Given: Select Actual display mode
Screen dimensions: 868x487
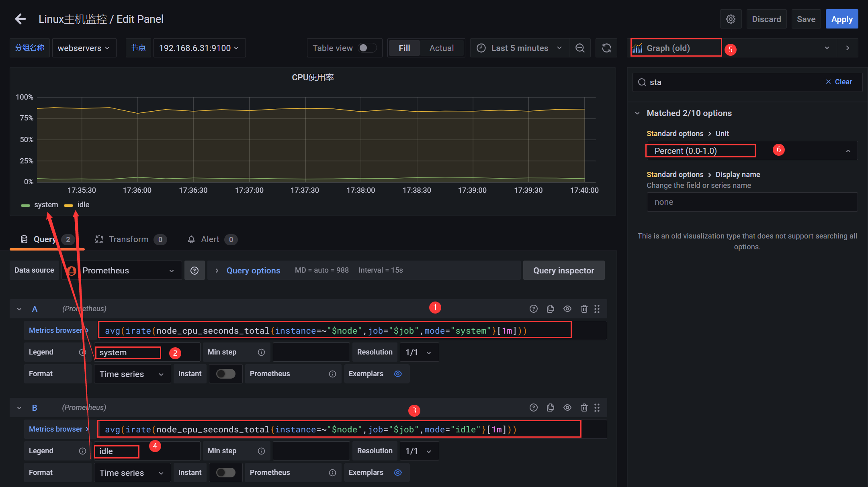Looking at the screenshot, I should coord(441,48).
